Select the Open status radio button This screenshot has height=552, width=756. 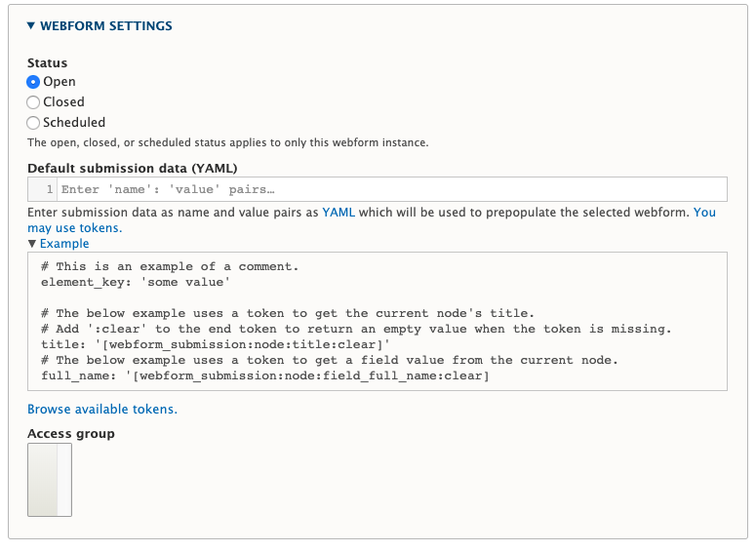33,82
